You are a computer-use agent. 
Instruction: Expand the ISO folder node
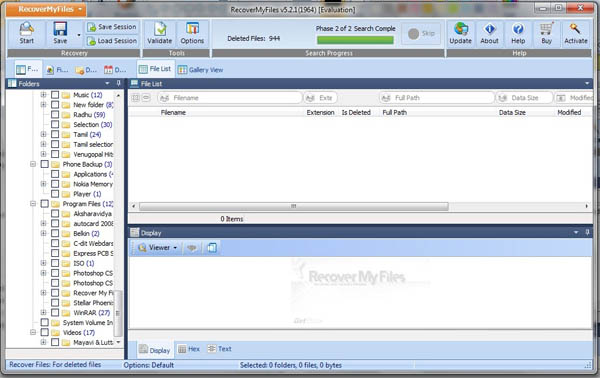43,263
